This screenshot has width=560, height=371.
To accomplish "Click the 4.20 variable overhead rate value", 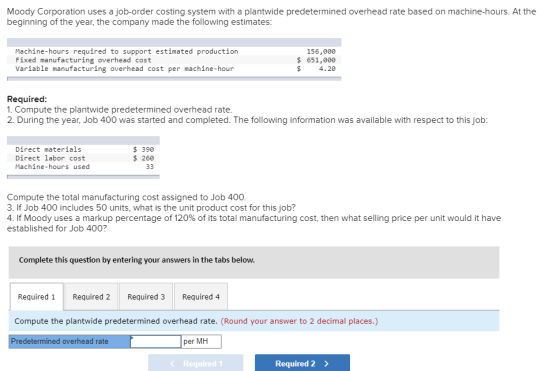I will [327, 69].
